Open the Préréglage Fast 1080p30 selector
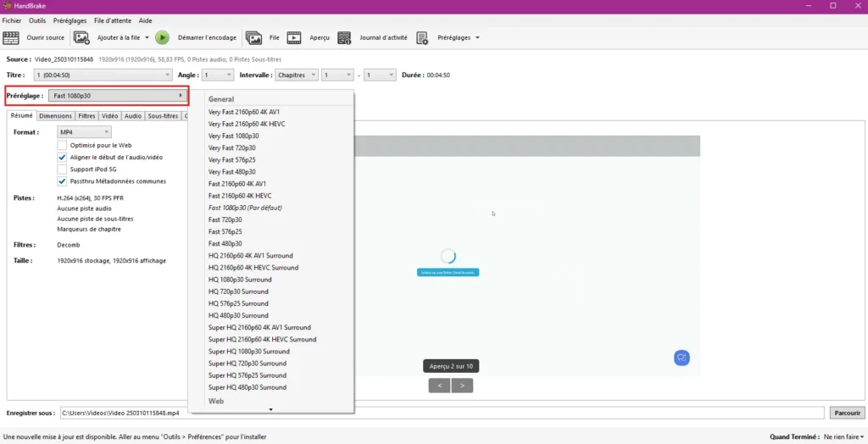This screenshot has width=868, height=444. pyautogui.click(x=118, y=96)
